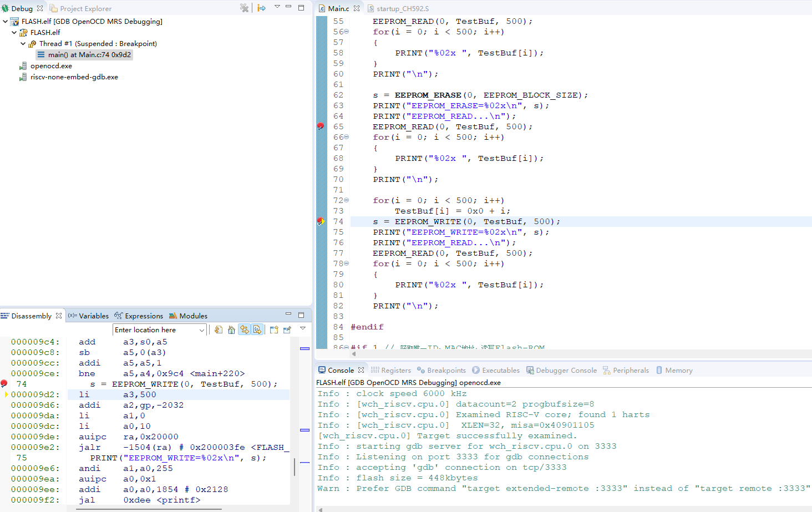The width and height of the screenshot is (812, 512).
Task: Collapse the for loop at line 56
Action: [347, 32]
